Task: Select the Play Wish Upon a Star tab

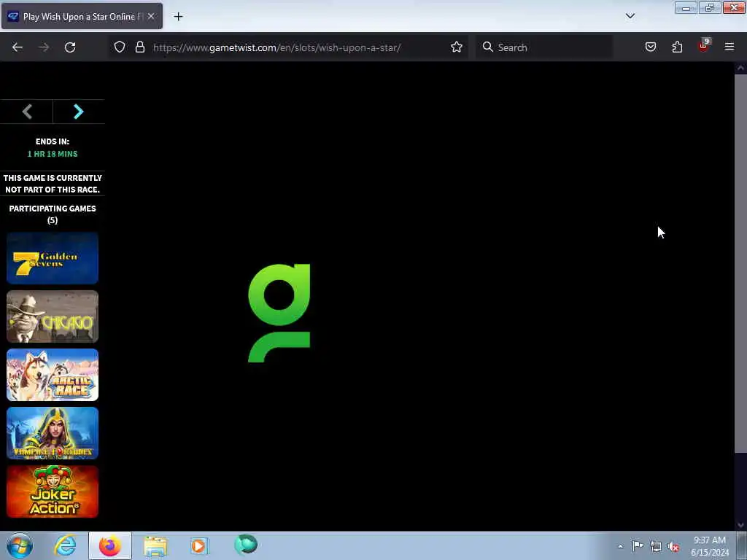Action: (82, 16)
